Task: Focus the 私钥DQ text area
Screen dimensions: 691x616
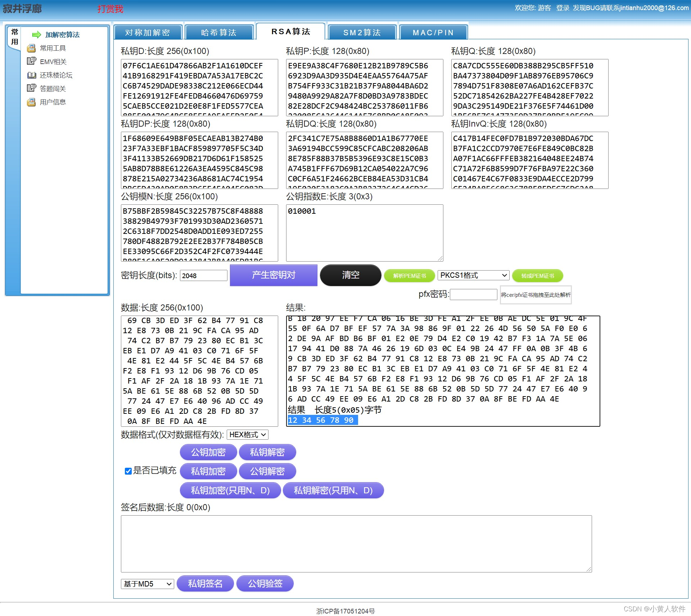Action: [x=365, y=160]
